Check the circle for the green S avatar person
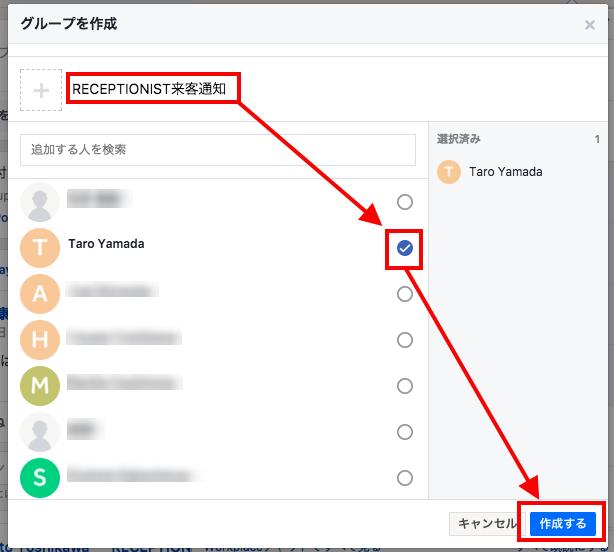 (405, 478)
